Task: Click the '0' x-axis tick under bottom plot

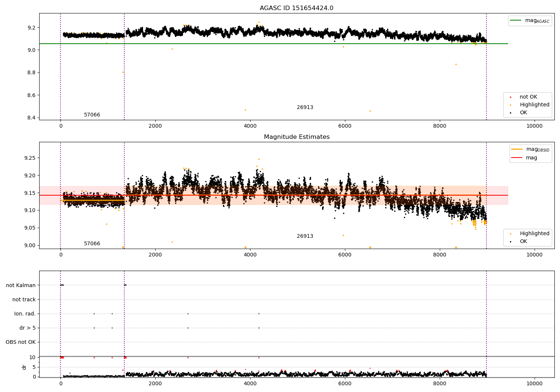Action: click(x=60, y=384)
